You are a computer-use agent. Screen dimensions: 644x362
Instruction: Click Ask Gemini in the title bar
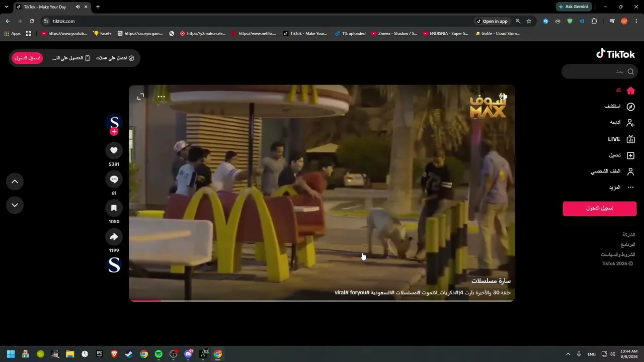pos(573,7)
